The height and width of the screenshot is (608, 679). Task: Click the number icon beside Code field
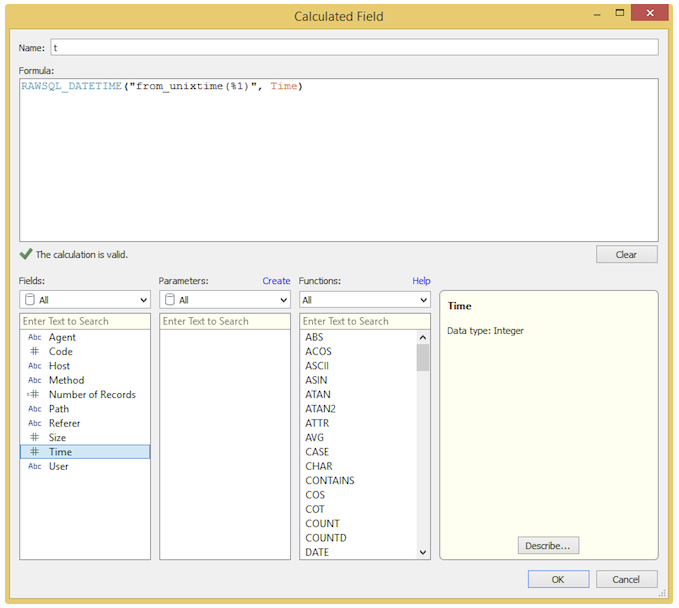click(34, 352)
